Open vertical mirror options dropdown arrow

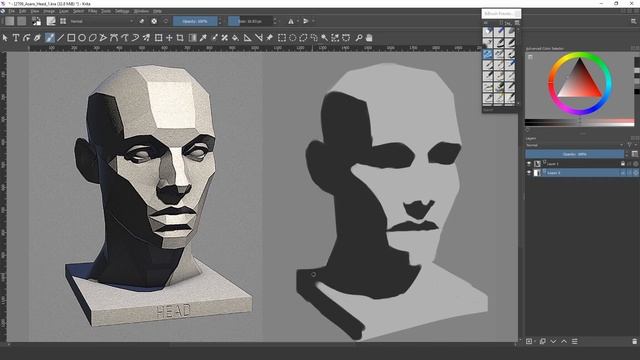tap(313, 21)
